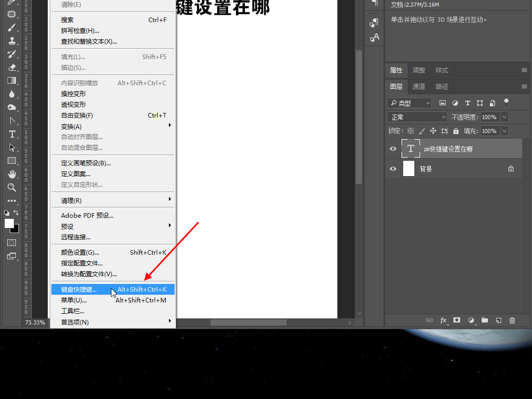Swap foreground and background colors
Screen dimensions: 532x399
[16, 213]
